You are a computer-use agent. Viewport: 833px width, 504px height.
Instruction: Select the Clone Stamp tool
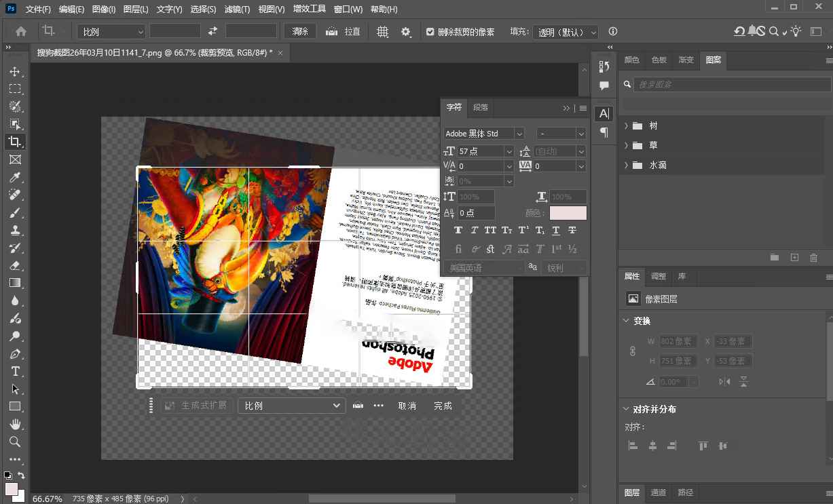tap(15, 230)
